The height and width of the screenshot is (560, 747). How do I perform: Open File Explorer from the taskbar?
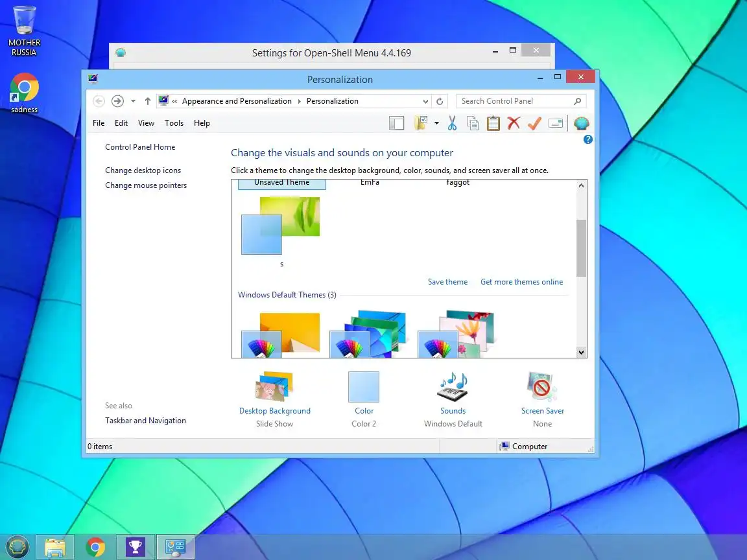tap(55, 548)
